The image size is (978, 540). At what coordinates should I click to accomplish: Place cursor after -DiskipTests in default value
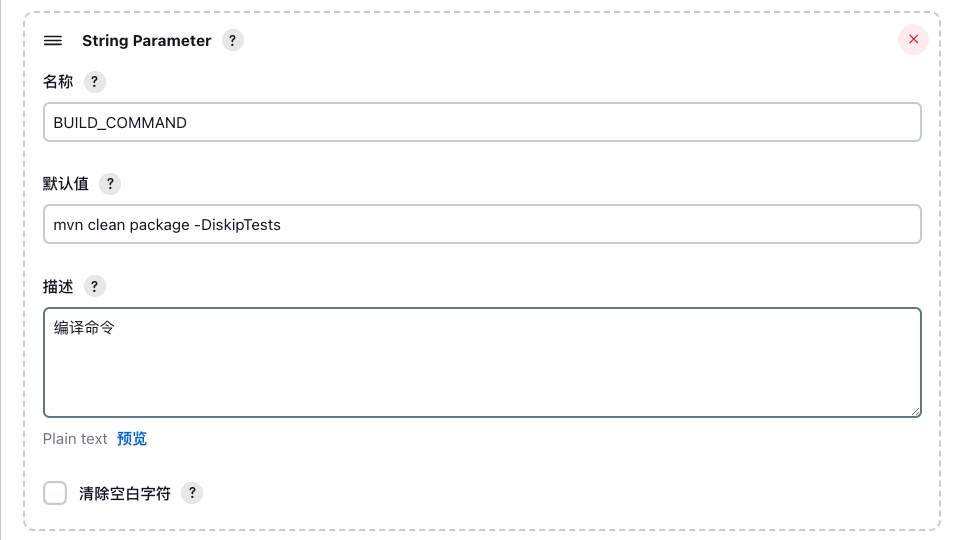tap(282, 224)
